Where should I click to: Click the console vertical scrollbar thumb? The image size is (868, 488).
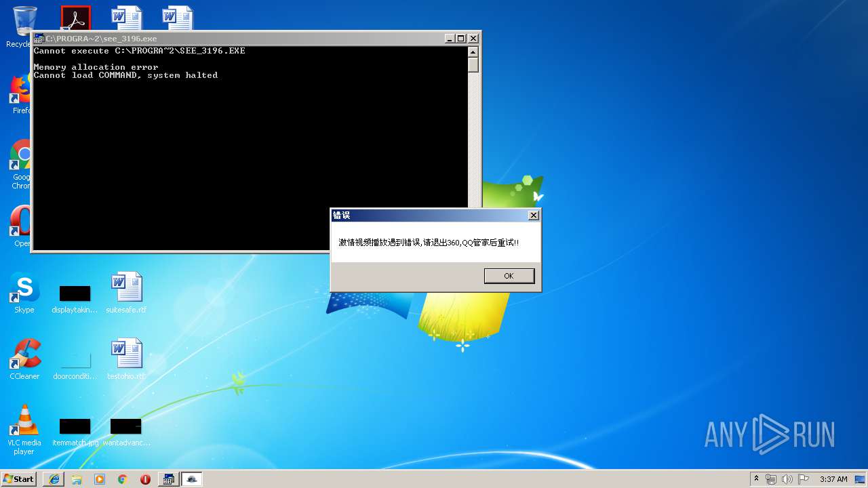pyautogui.click(x=473, y=65)
